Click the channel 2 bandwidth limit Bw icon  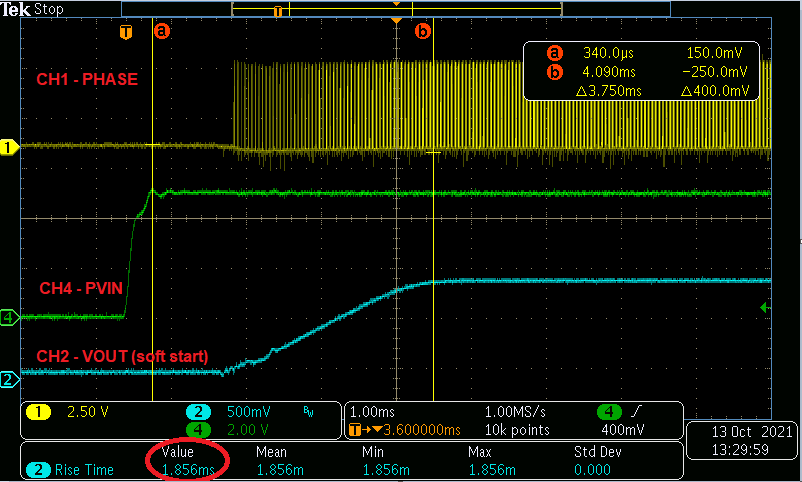tap(308, 412)
